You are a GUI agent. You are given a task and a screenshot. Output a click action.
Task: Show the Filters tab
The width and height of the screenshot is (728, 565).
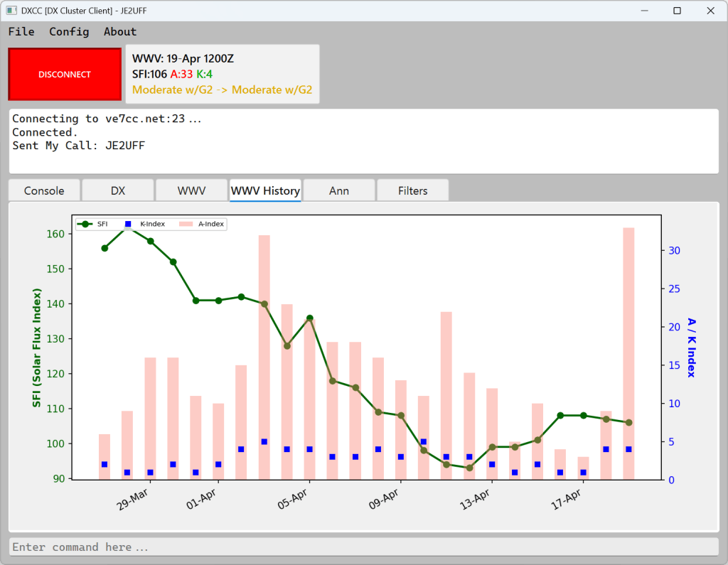(413, 190)
